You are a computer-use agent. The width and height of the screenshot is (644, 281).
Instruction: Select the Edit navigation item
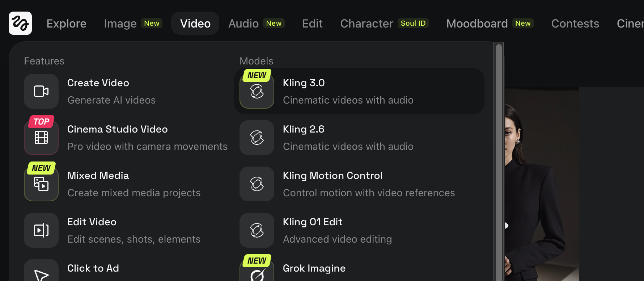tap(312, 24)
